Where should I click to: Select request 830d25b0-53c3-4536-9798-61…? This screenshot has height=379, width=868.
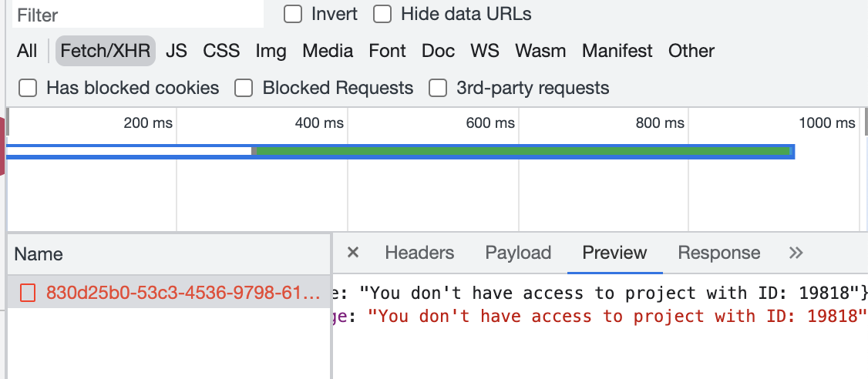click(170, 292)
